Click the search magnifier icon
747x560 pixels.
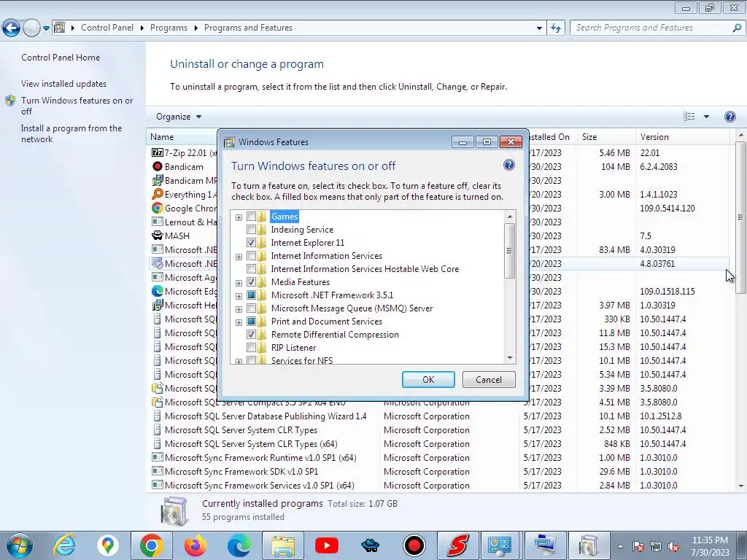[737, 28]
